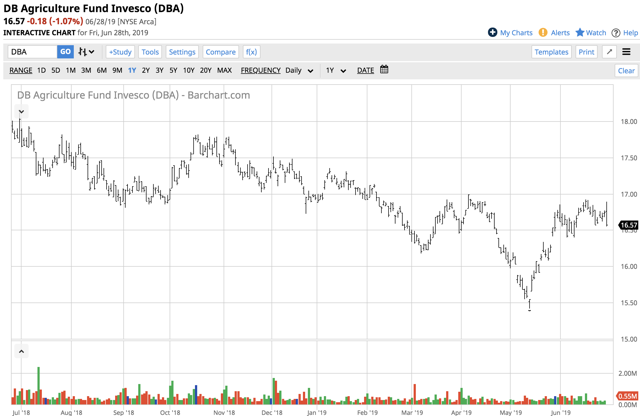Select 5D range
This screenshot has height=416, width=640.
pyautogui.click(x=56, y=70)
